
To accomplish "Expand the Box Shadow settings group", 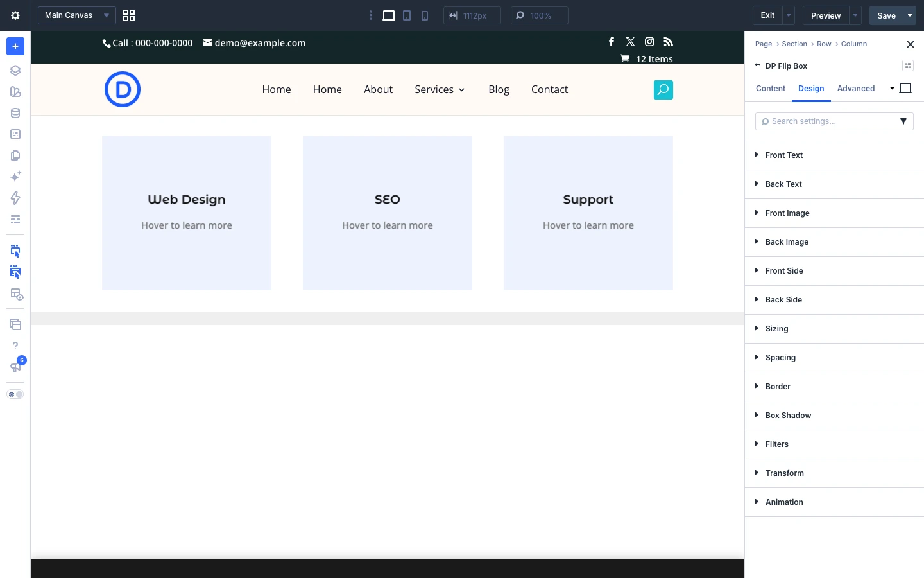I will tap(834, 416).
